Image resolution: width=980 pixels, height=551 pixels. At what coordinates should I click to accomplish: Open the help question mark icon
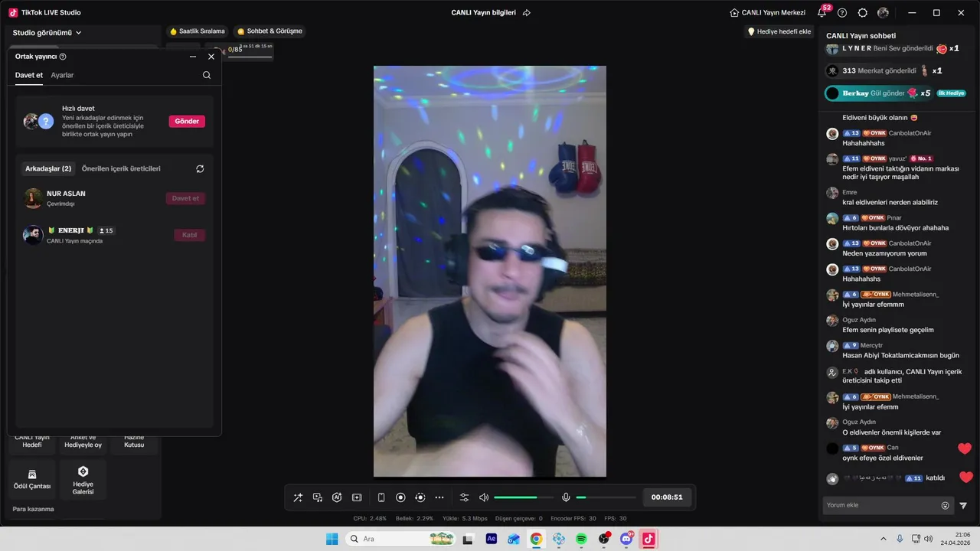(842, 12)
